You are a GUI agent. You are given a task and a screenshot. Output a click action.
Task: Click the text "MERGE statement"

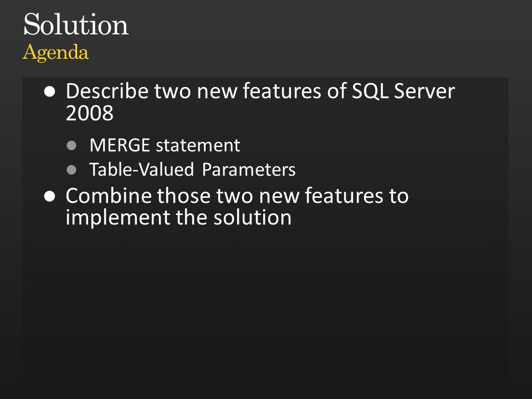click(165, 145)
